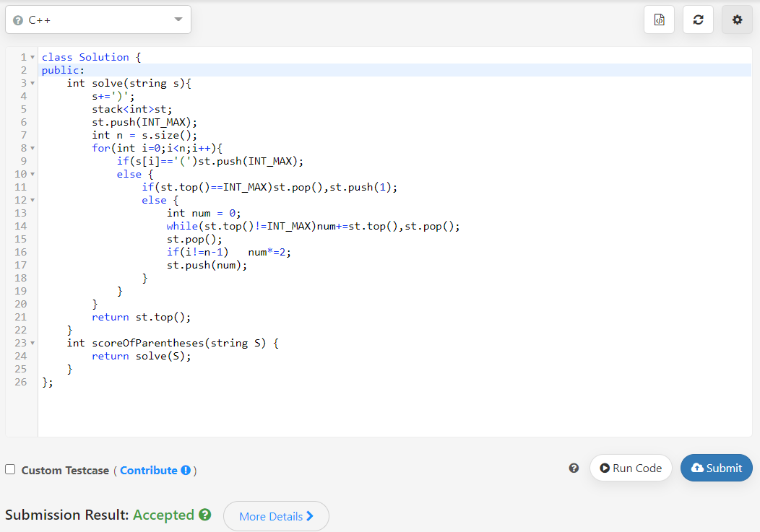Click 'stack<int>st;' line

point(131,109)
